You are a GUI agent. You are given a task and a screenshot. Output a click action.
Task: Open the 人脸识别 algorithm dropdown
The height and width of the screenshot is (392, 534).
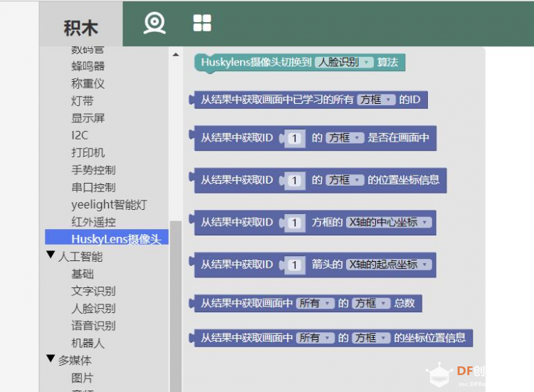[x=344, y=63]
